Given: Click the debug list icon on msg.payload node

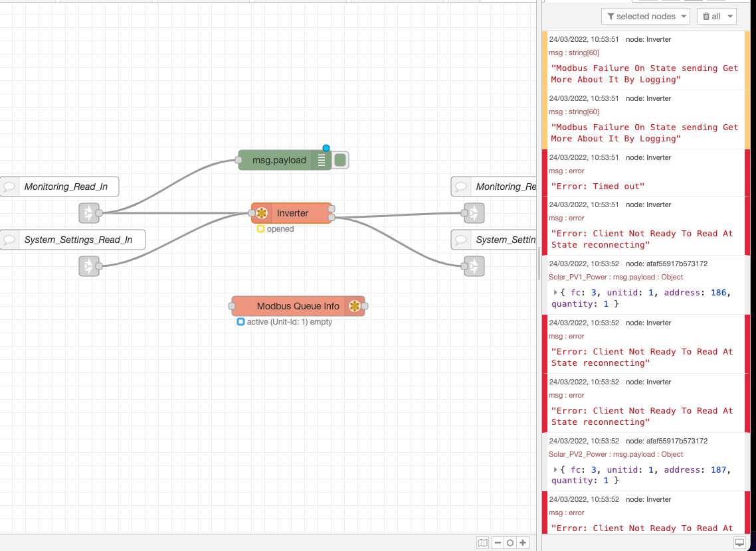Looking at the screenshot, I should [x=322, y=160].
